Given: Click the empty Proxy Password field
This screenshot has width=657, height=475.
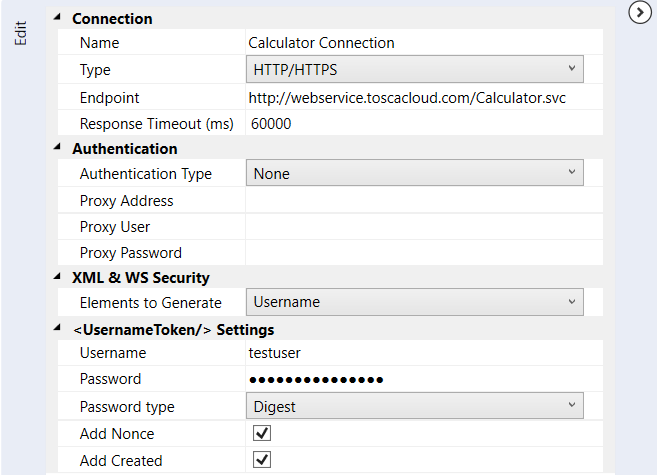Looking at the screenshot, I should (420, 253).
